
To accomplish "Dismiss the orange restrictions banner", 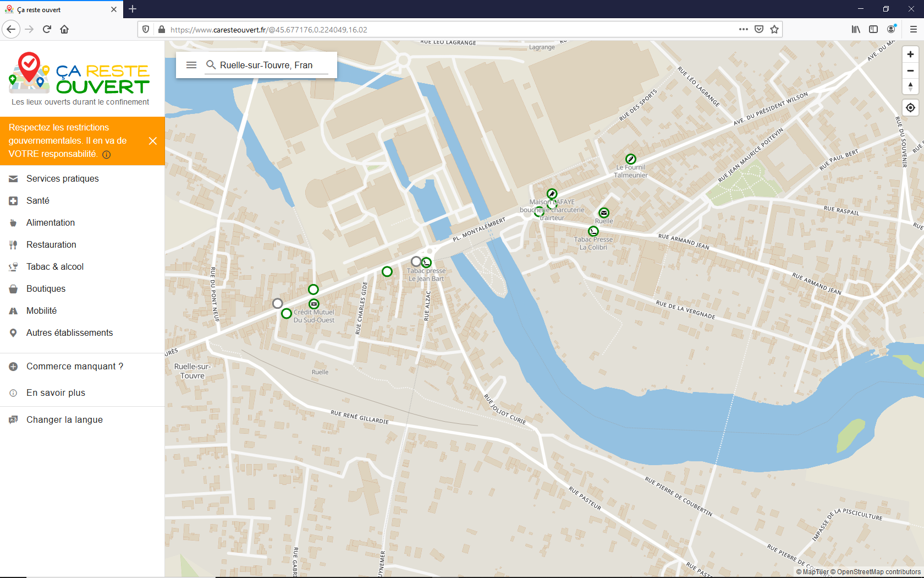I will (153, 141).
